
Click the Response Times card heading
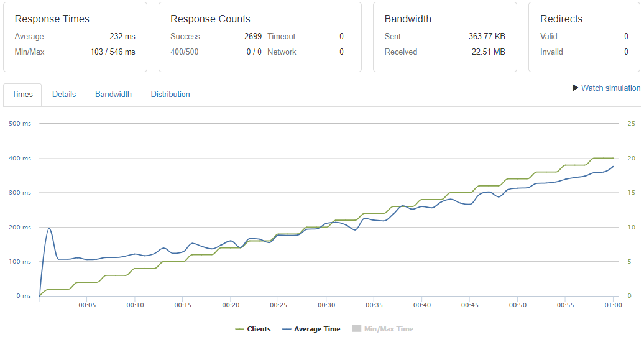52,19
